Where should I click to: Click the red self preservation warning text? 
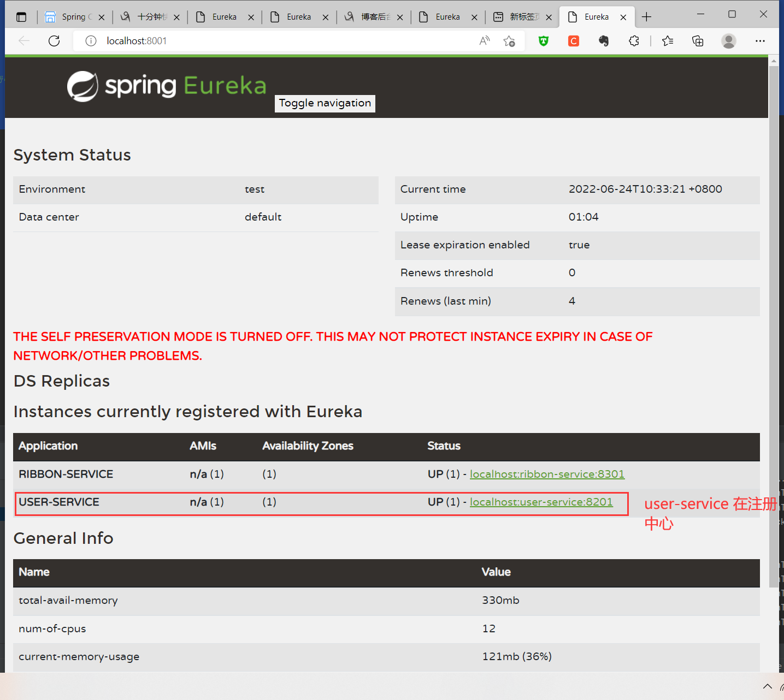click(x=333, y=346)
